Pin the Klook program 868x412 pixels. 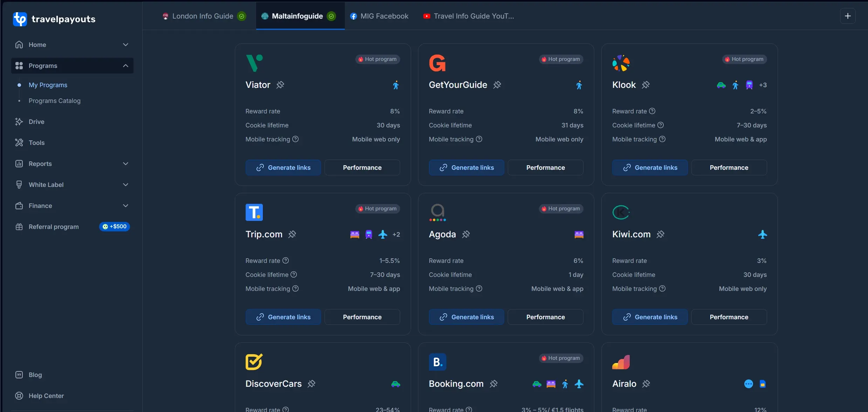[645, 85]
